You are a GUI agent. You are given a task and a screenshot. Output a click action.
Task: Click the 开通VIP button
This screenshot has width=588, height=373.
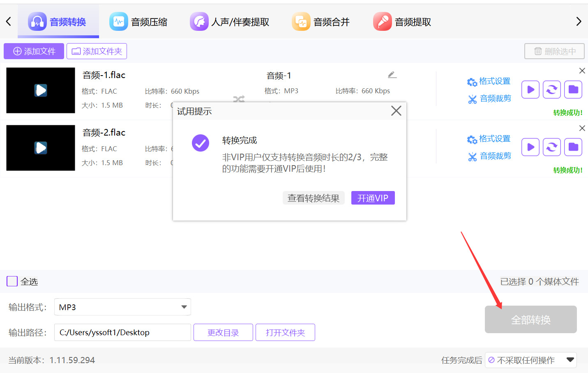pyautogui.click(x=373, y=198)
